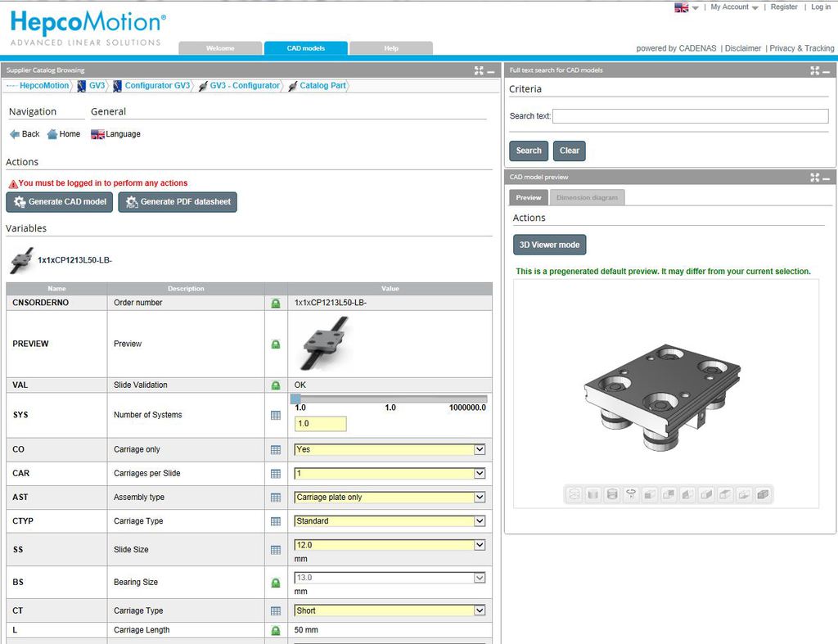
Task: Click the table icon in the SS row
Action: point(276,550)
